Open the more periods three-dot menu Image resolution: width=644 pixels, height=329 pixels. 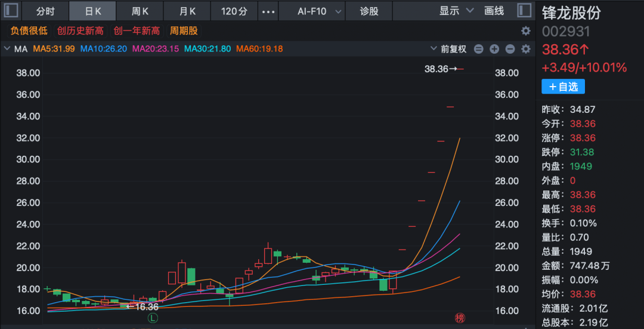click(x=270, y=11)
